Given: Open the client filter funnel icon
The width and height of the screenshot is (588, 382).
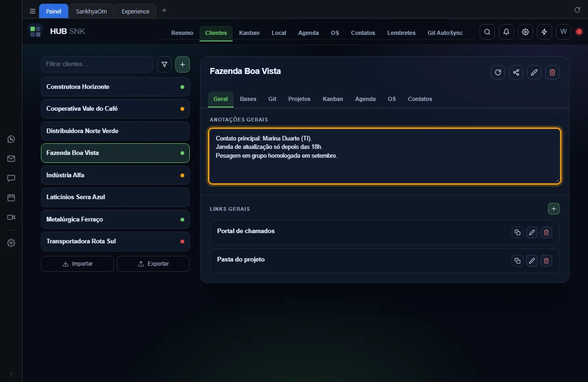Looking at the screenshot, I should coord(164,65).
